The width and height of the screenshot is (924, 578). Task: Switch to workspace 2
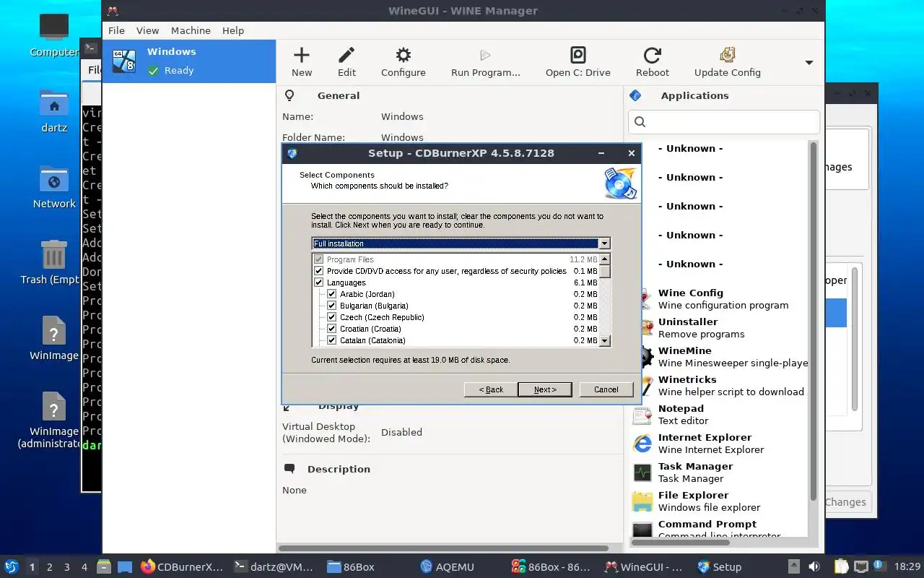[50, 567]
